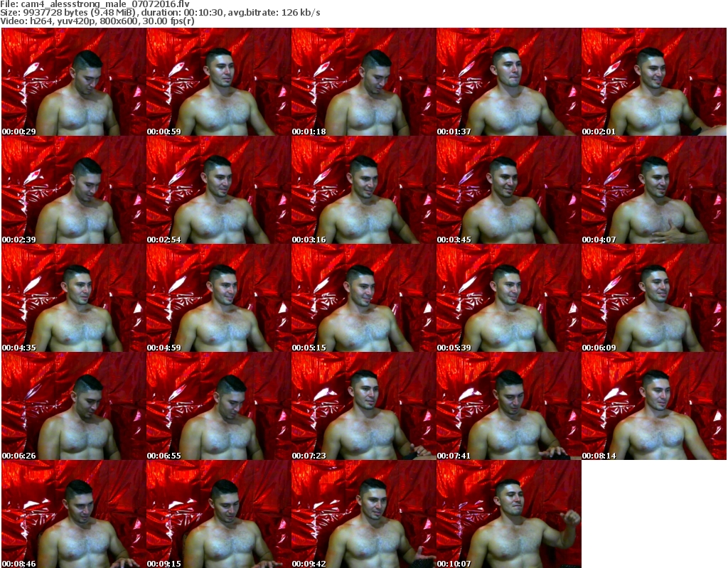Select the thumbnail stamped 00:00:29
This screenshot has height=568, width=728.
pos(74,82)
